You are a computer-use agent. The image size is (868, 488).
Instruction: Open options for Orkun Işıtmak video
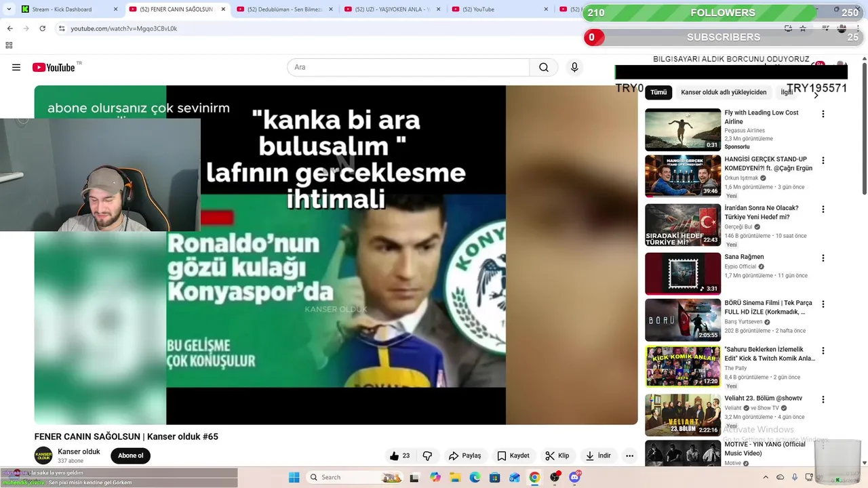pos(823,161)
